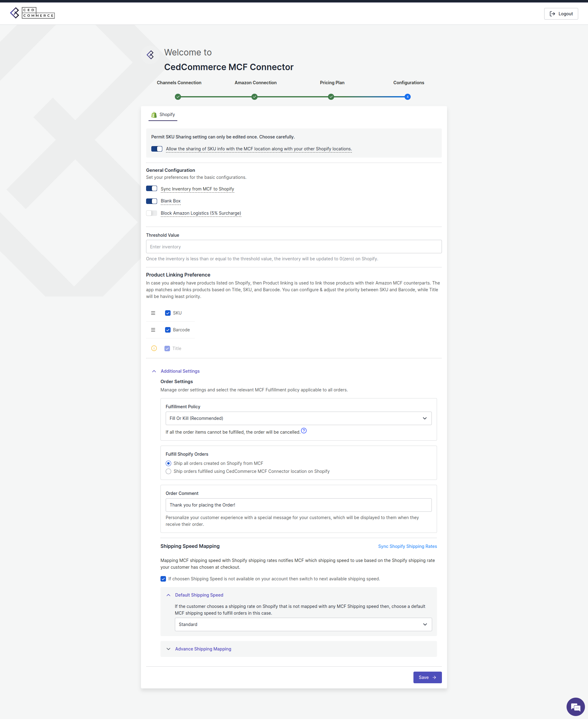Click the SKU drag handle icon

coord(153,313)
